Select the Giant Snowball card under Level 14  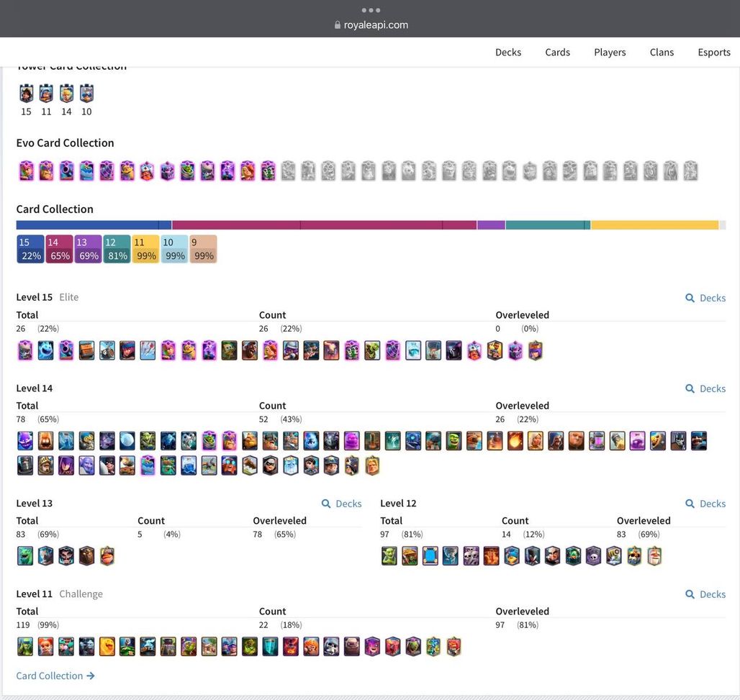click(x=127, y=441)
